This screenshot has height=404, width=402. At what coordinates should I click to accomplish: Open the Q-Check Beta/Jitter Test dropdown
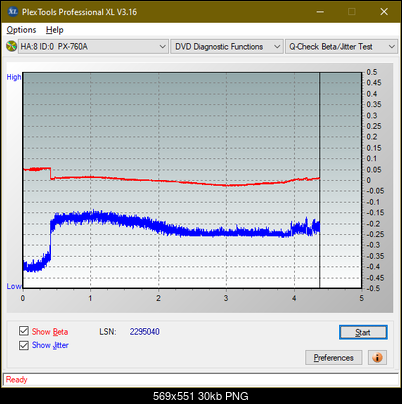[x=341, y=47]
